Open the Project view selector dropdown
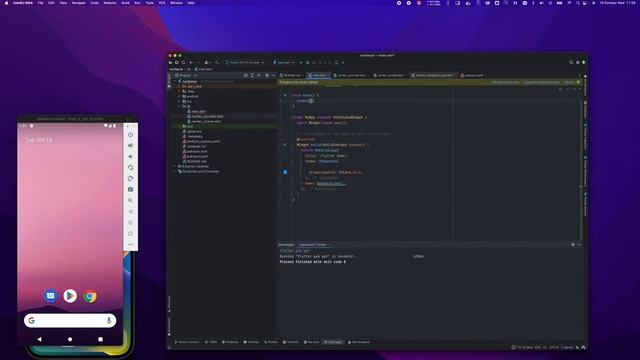640x360 pixels. (186, 75)
